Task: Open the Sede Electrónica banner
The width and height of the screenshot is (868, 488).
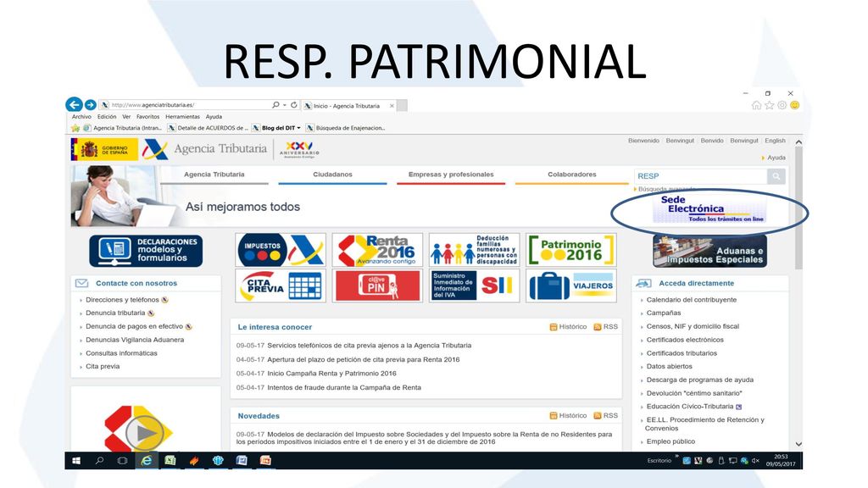Action: (x=709, y=208)
